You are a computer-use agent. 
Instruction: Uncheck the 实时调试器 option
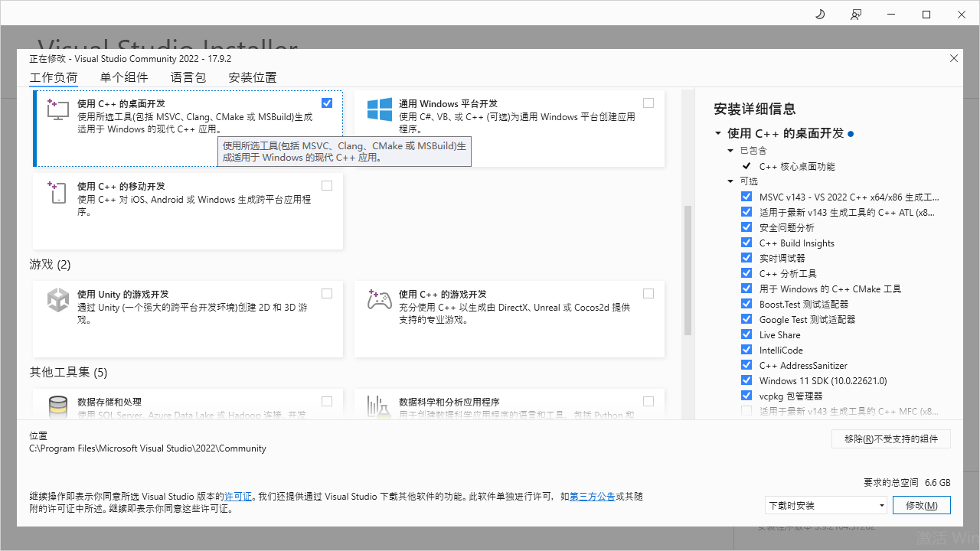746,258
